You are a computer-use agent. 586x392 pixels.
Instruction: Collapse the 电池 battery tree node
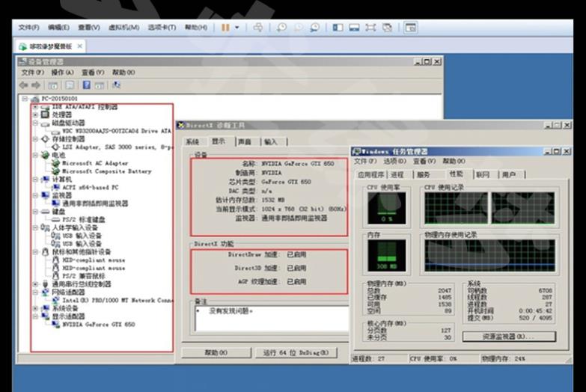[35, 155]
